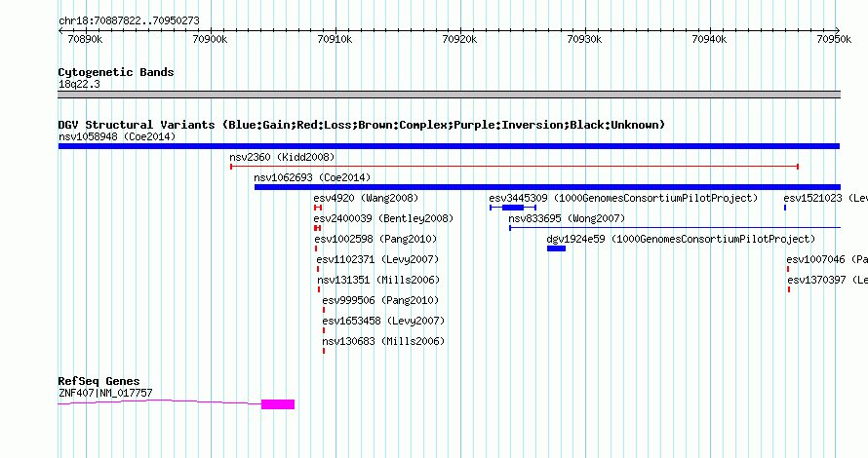868x458 pixels.
Task: Select the esv1370397 variant label
Action: (x=828, y=280)
